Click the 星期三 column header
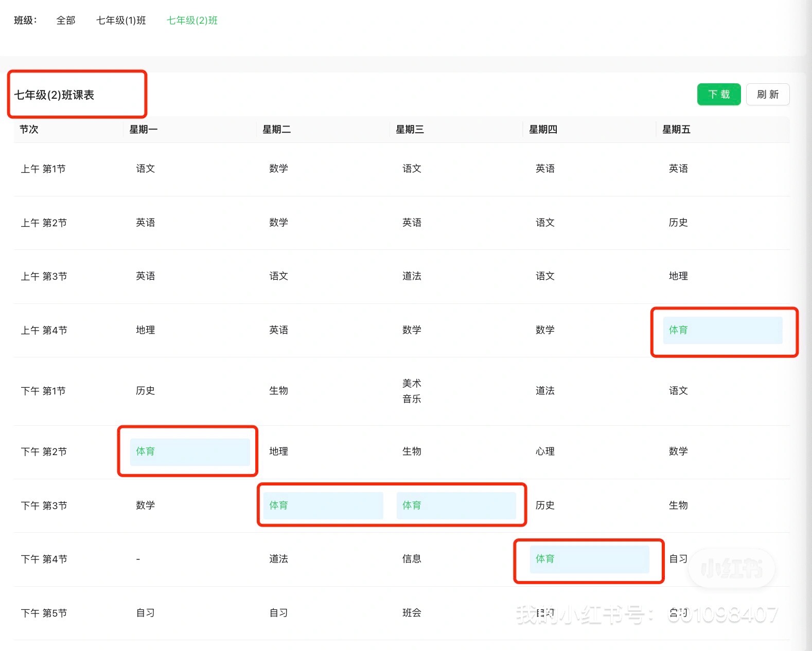This screenshot has width=812, height=651. click(410, 130)
